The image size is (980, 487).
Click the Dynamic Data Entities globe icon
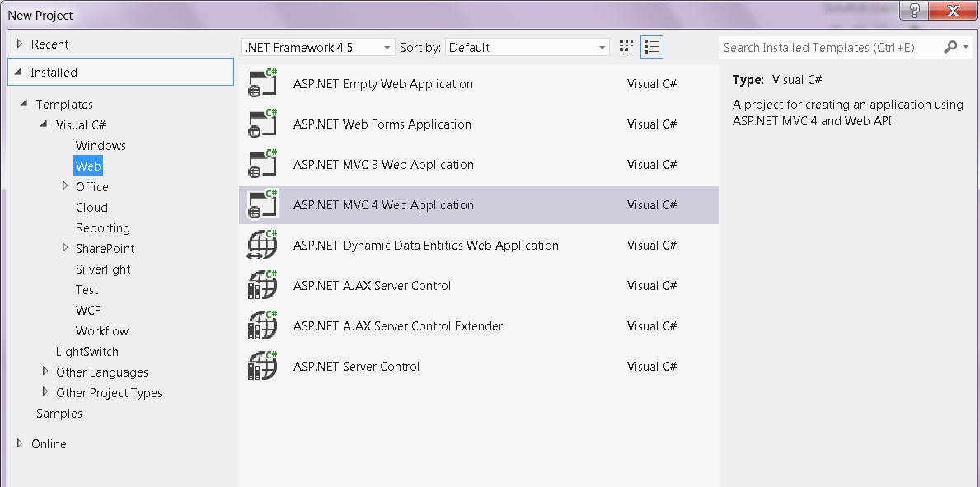pos(262,245)
